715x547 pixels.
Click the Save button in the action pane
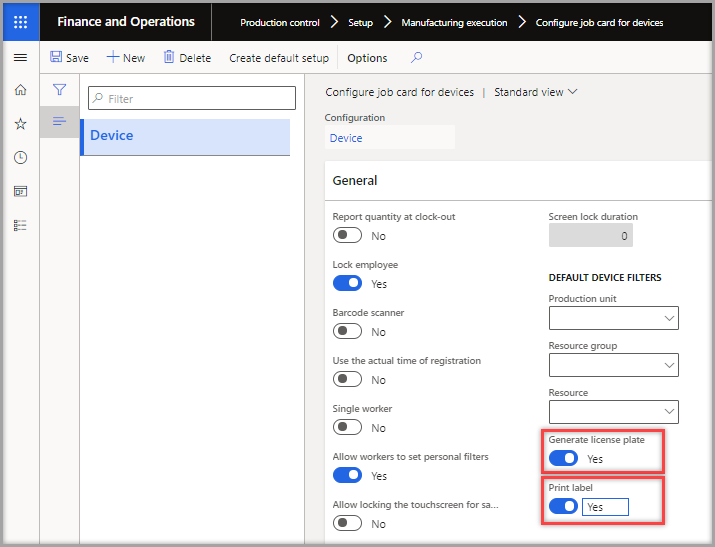pos(69,57)
